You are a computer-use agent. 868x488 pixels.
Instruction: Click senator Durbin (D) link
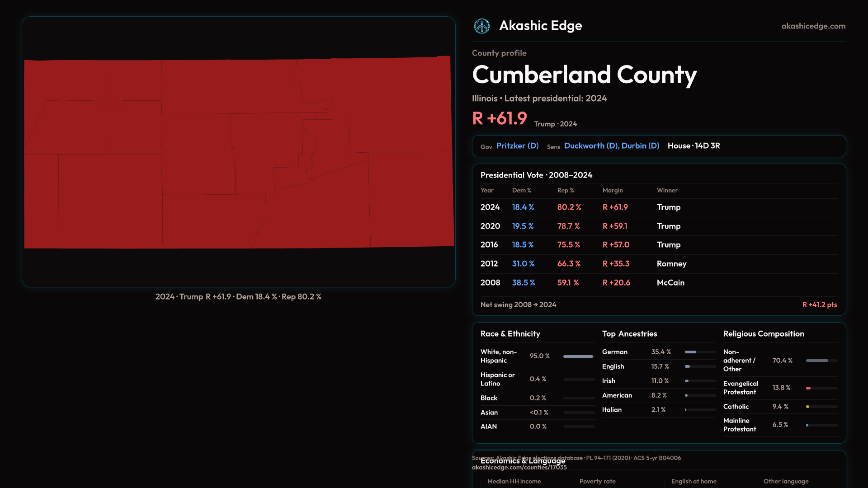tap(640, 146)
